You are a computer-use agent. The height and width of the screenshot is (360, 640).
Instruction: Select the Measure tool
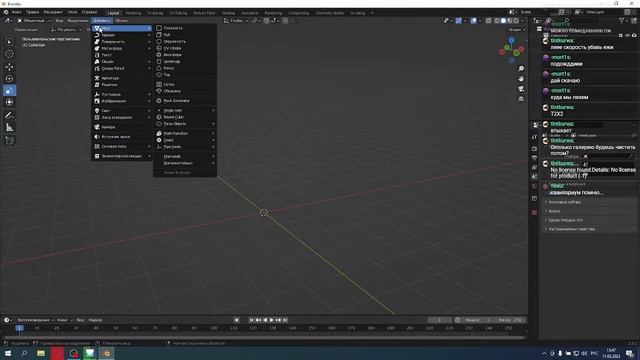[x=9, y=128]
